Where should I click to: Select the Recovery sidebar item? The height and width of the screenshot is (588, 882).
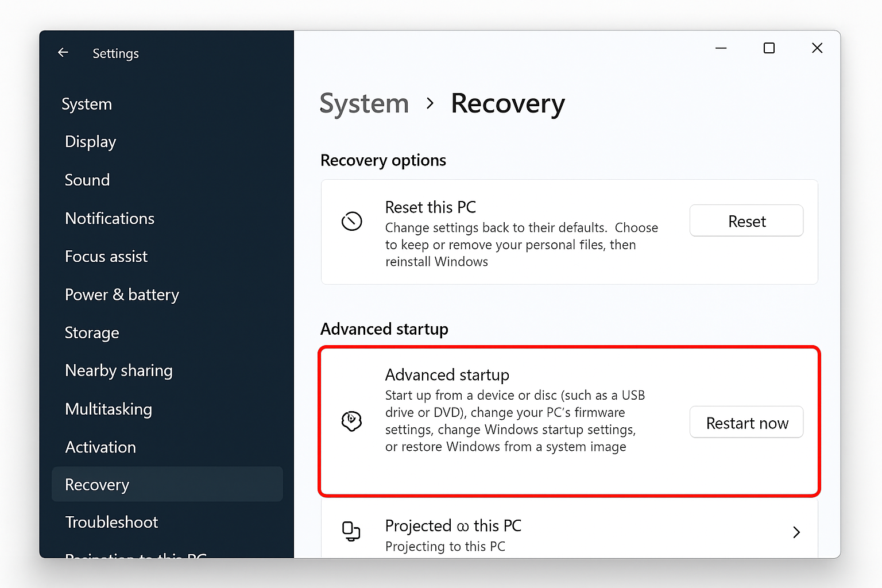coord(167,484)
